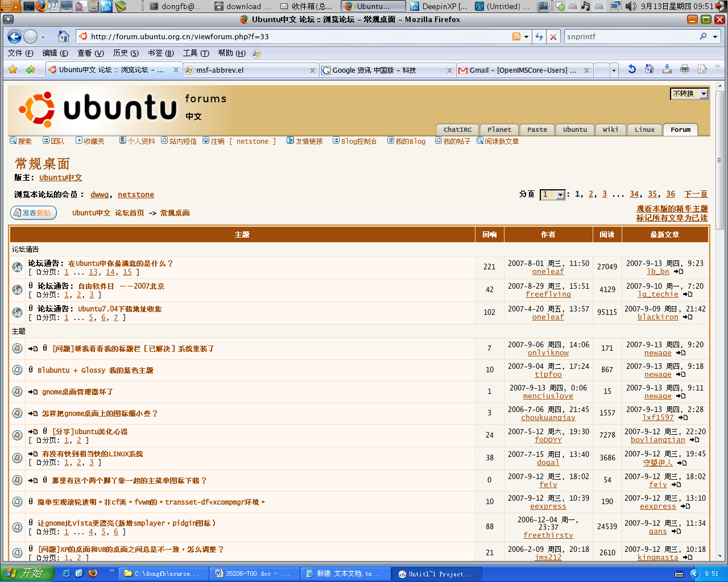Open the green books launcher icon
Screen dimensions: 728x582
pos(121,6)
